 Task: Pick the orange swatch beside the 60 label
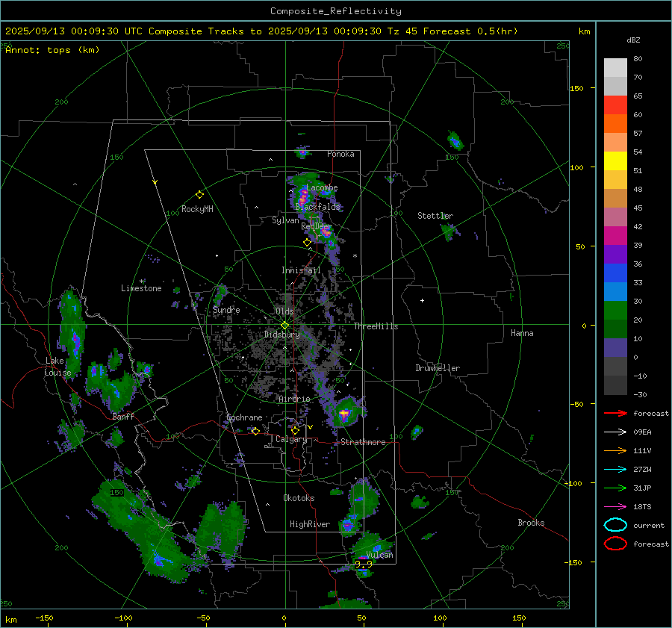[615, 123]
